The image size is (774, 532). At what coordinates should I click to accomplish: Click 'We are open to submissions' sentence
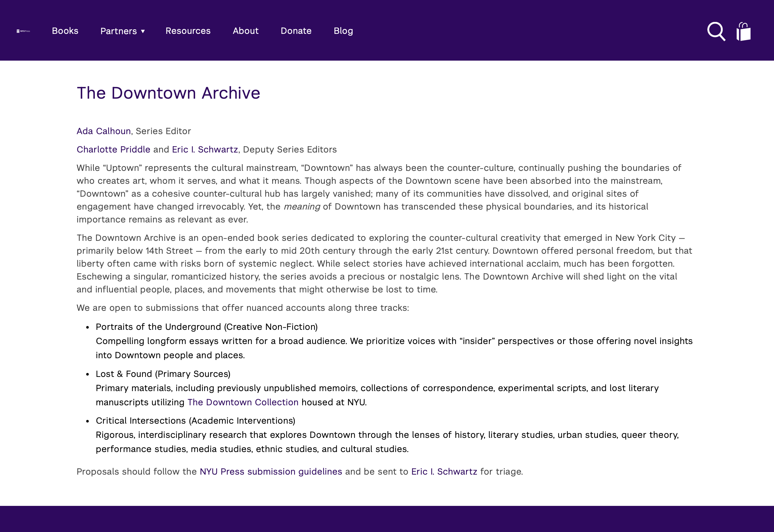pyautogui.click(x=243, y=308)
